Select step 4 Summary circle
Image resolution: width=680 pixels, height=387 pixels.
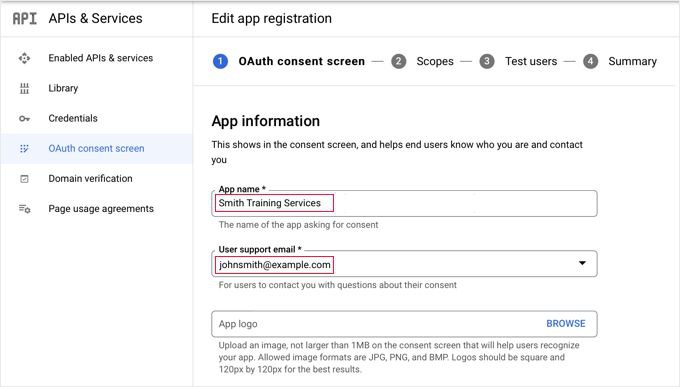pos(590,61)
